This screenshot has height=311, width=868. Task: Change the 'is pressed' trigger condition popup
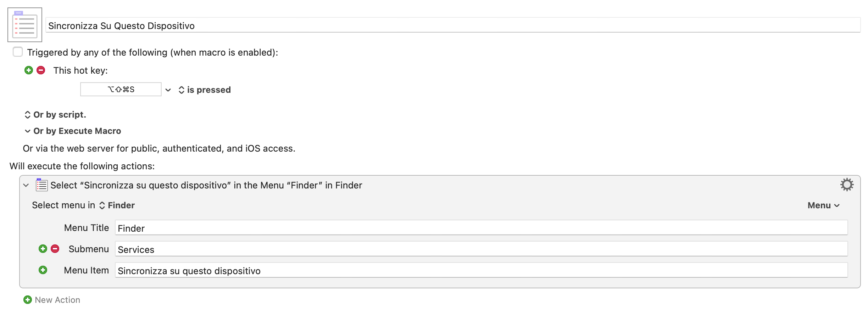point(205,90)
